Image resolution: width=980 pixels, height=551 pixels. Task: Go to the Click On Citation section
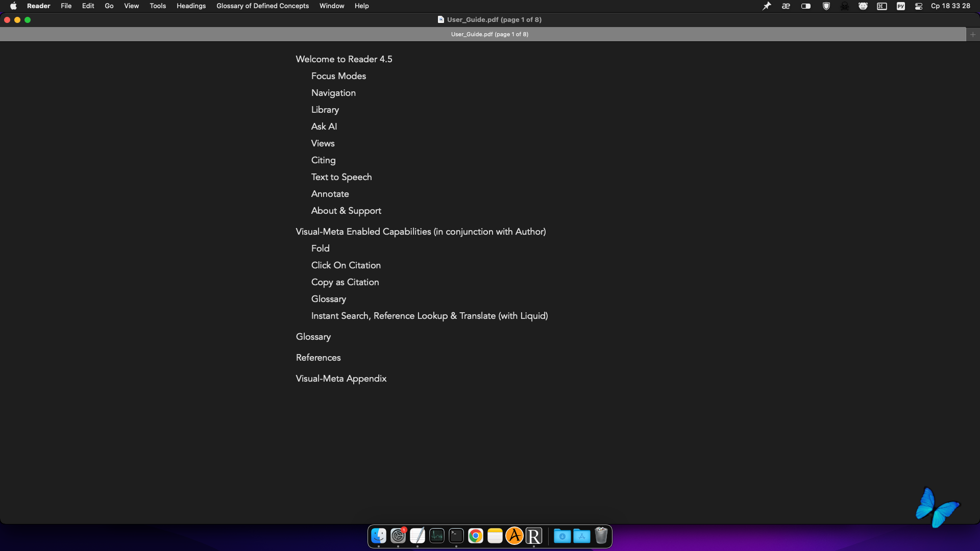point(346,265)
